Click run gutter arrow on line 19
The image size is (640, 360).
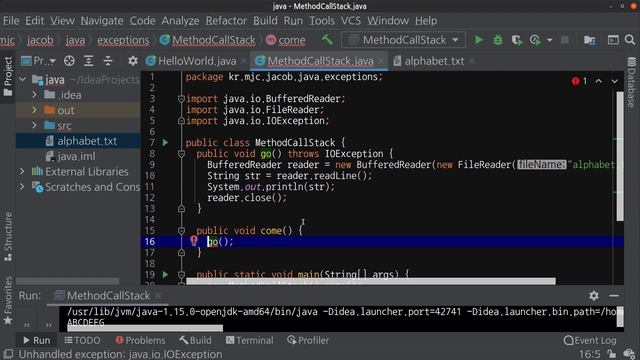point(165,274)
